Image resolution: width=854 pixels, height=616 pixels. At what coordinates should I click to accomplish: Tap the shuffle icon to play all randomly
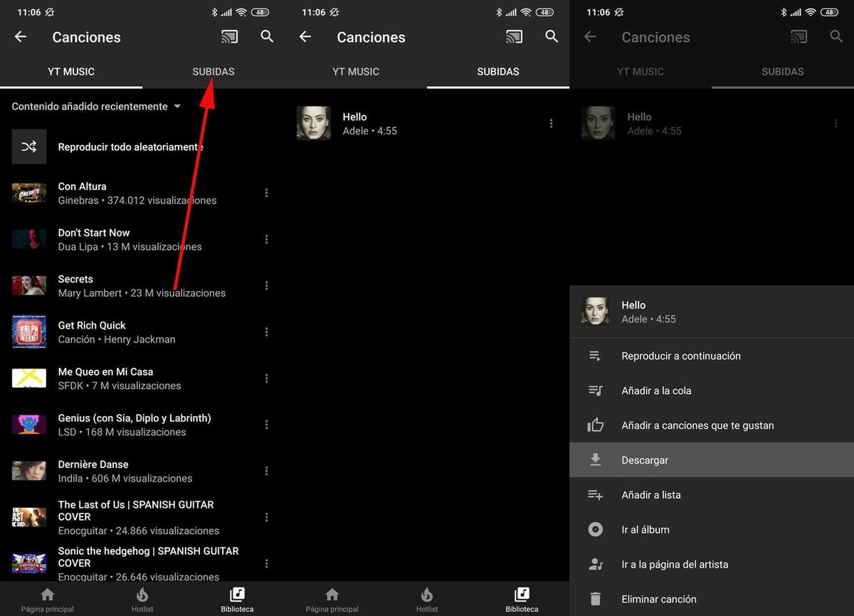(x=28, y=146)
